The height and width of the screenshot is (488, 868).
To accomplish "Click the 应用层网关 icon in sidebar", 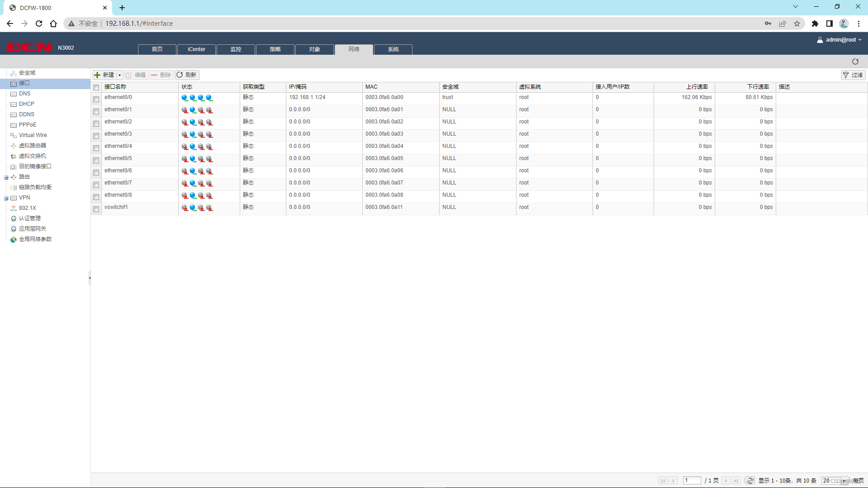I will [x=14, y=229].
